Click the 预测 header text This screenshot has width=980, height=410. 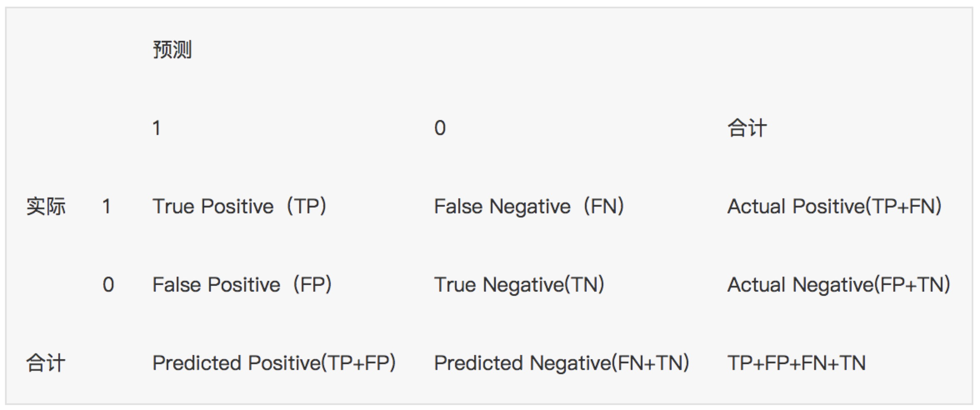click(x=172, y=50)
